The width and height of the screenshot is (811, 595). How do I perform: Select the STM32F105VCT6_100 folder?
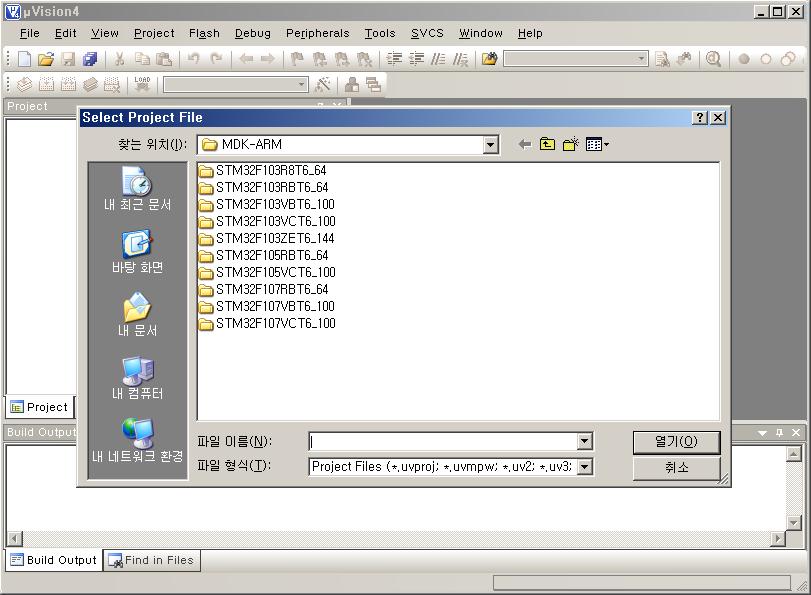[267, 273]
